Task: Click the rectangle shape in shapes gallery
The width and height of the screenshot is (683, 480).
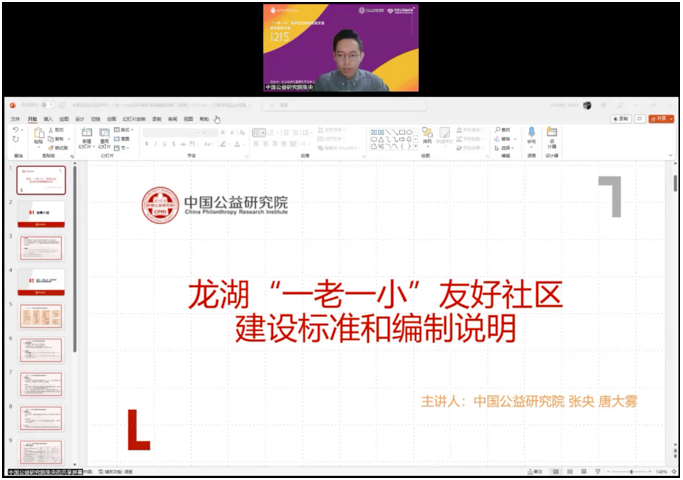Action: point(402,132)
